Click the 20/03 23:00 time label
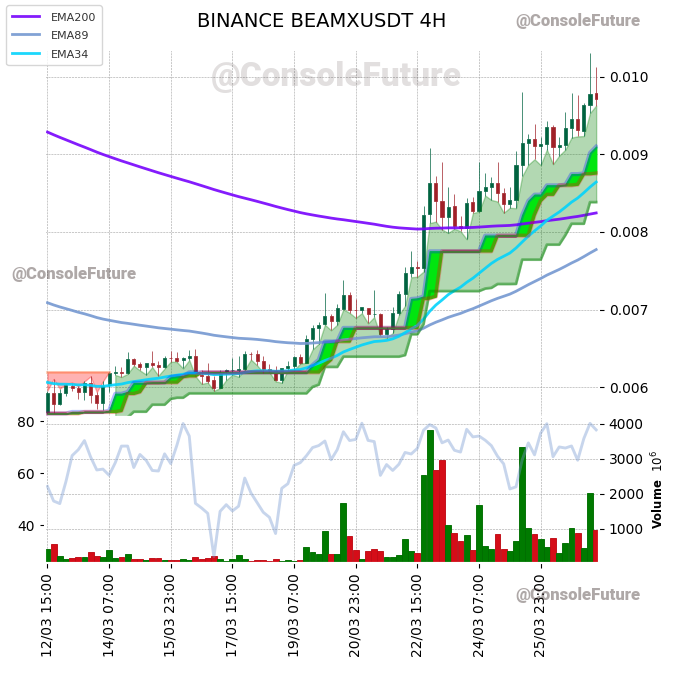 click(355, 616)
